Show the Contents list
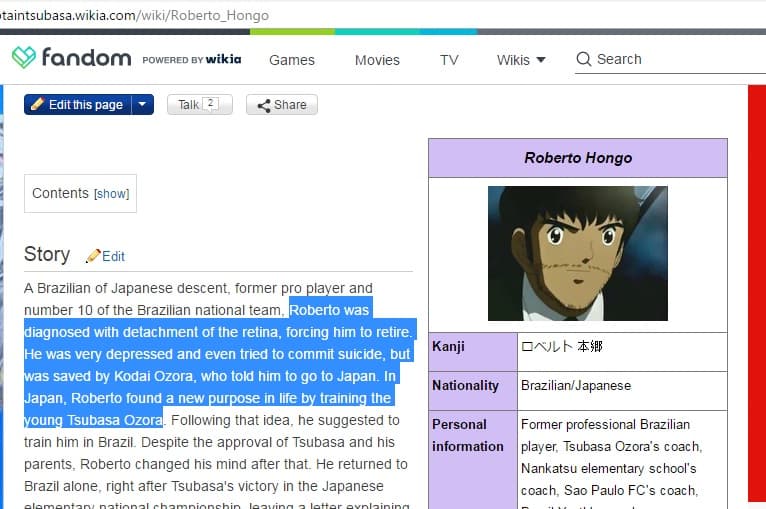The width and height of the screenshot is (766, 509). click(112, 194)
